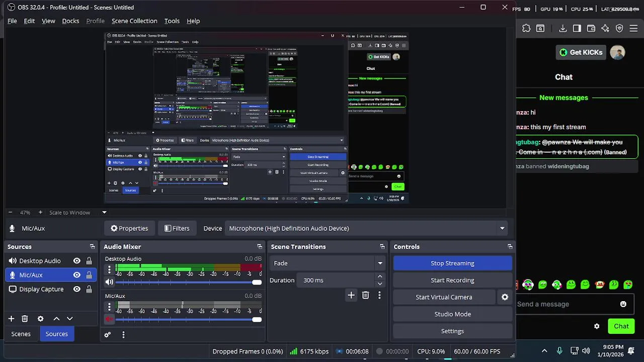Move the selected source up
This screenshot has width=644, height=362.
click(56, 319)
